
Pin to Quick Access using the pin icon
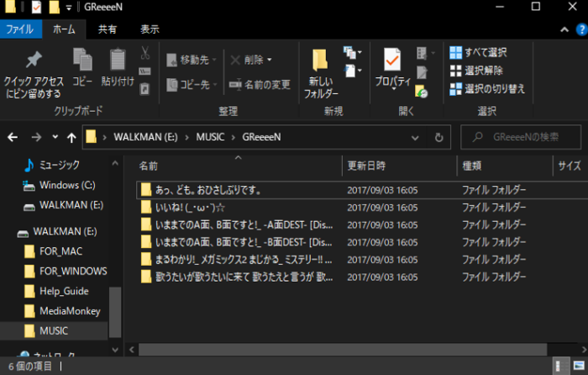pos(34,61)
